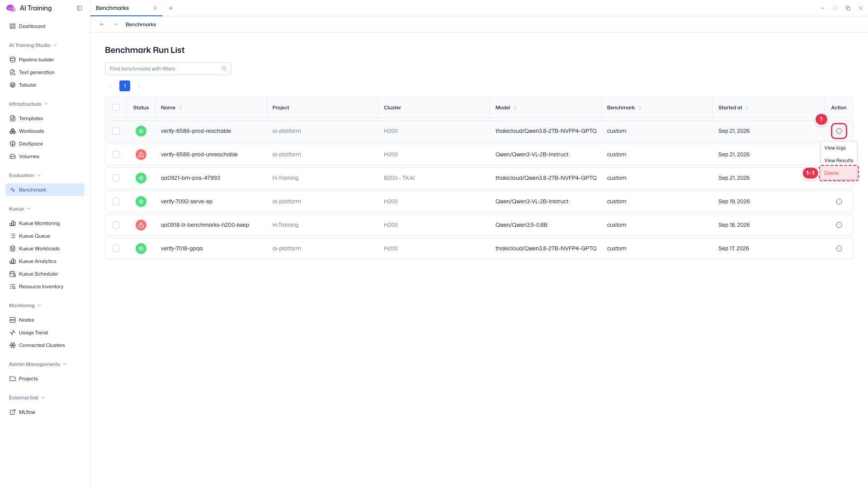Add a new tab with the plus icon

pyautogui.click(x=171, y=8)
